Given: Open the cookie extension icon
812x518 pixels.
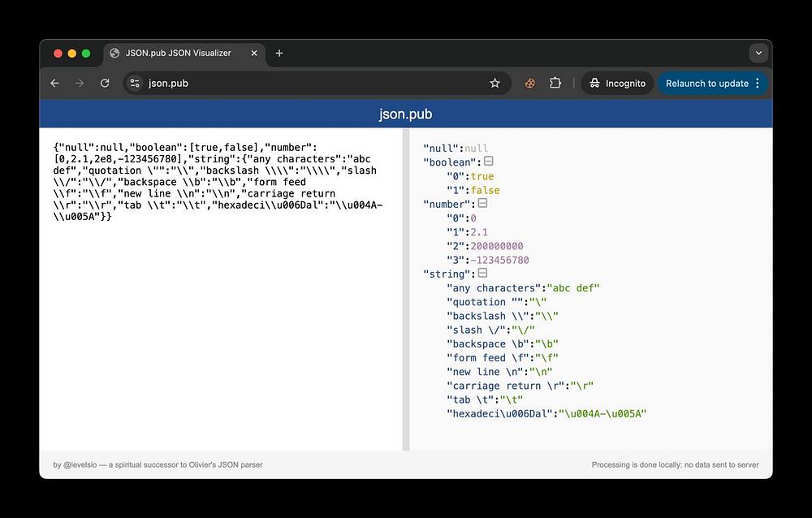Looking at the screenshot, I should pyautogui.click(x=529, y=83).
